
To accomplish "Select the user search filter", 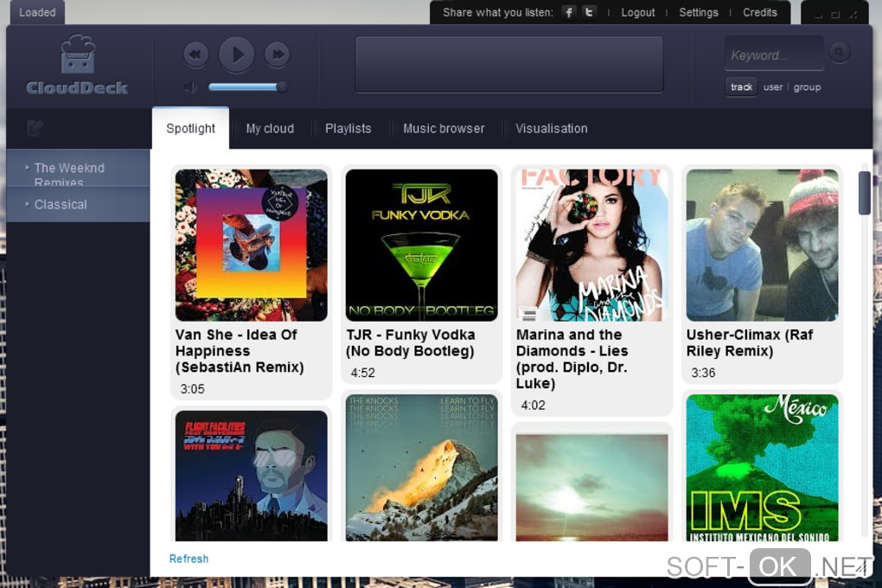I will click(x=773, y=87).
